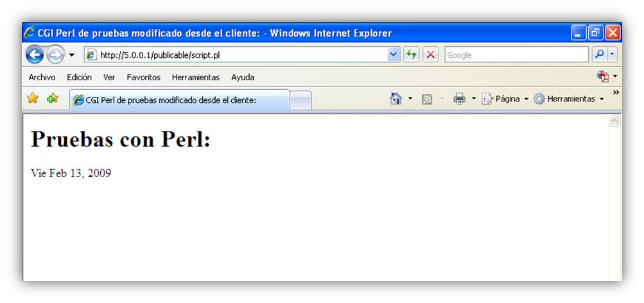
Task: Open the Archivo menu
Action: 42,77
